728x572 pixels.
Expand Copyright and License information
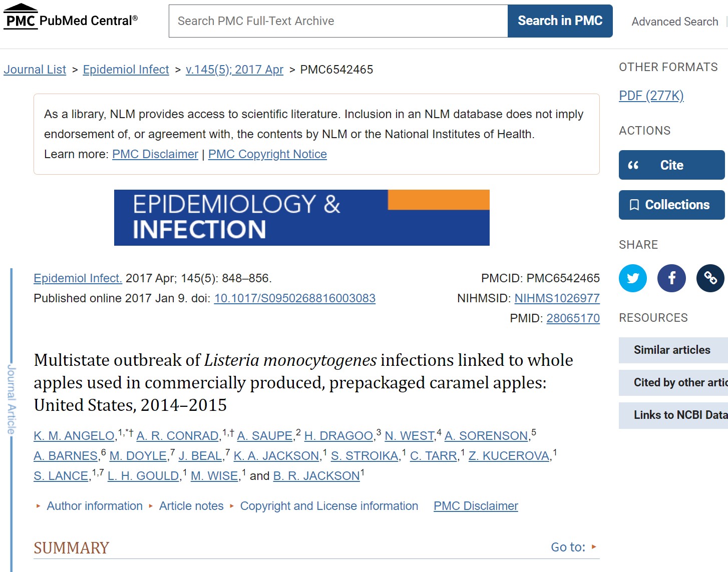tap(328, 506)
